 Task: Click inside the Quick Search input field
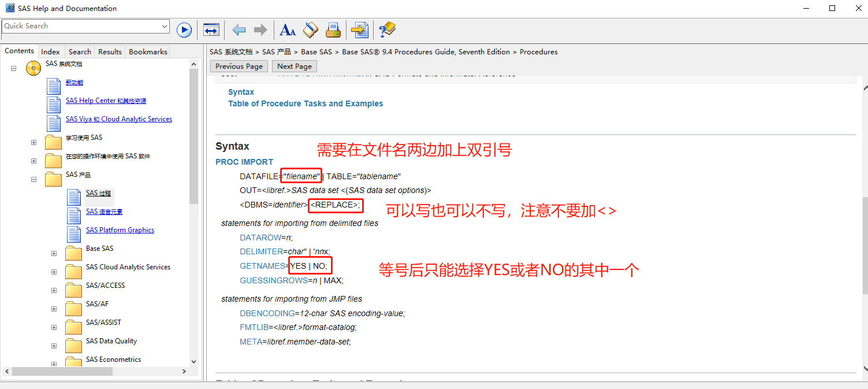point(81,26)
